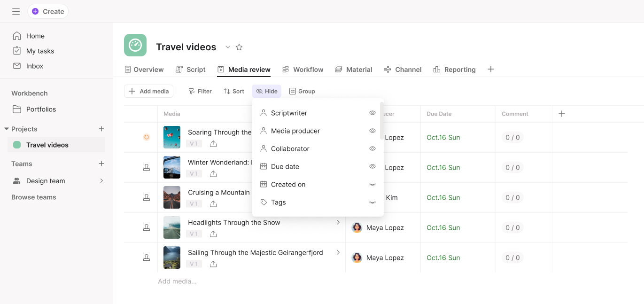Expand the Design team entry
The width and height of the screenshot is (644, 304).
click(101, 181)
